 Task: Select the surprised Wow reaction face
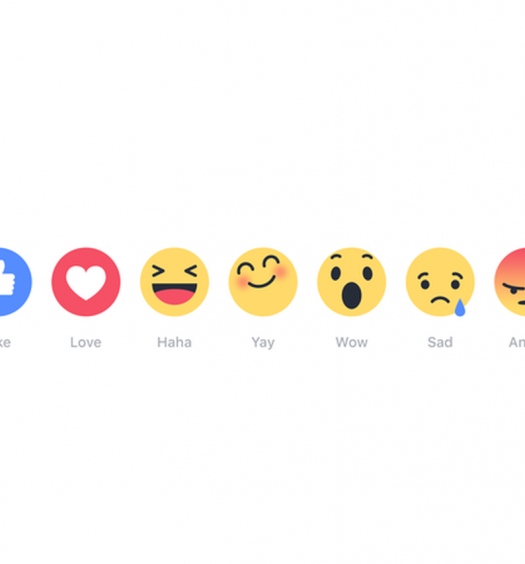pos(352,282)
